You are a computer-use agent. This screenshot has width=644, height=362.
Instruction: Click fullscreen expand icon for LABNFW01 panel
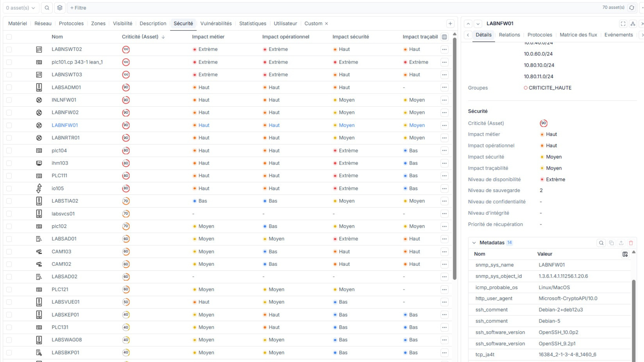click(623, 23)
